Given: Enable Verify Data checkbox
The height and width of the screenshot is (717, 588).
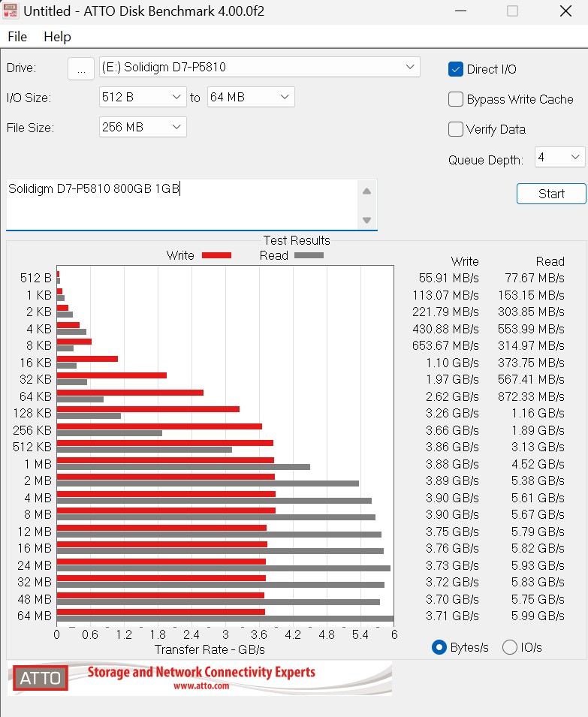Looking at the screenshot, I should [456, 129].
